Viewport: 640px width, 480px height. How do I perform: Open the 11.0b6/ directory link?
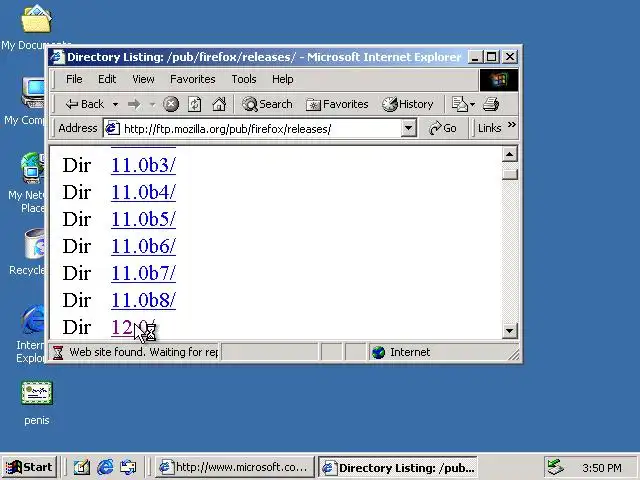tap(143, 246)
